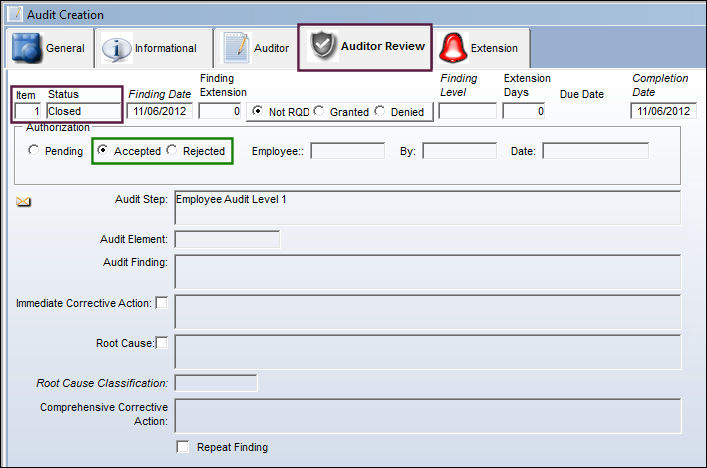This screenshot has height=468, width=707.
Task: Click the Completion Date field
Action: (x=663, y=111)
